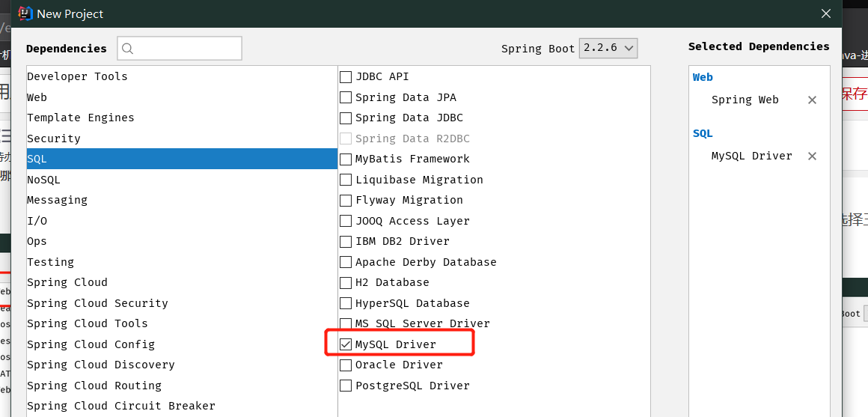Select the Spring Cloud category
Screen dimensions: 868x417
tap(182, 282)
